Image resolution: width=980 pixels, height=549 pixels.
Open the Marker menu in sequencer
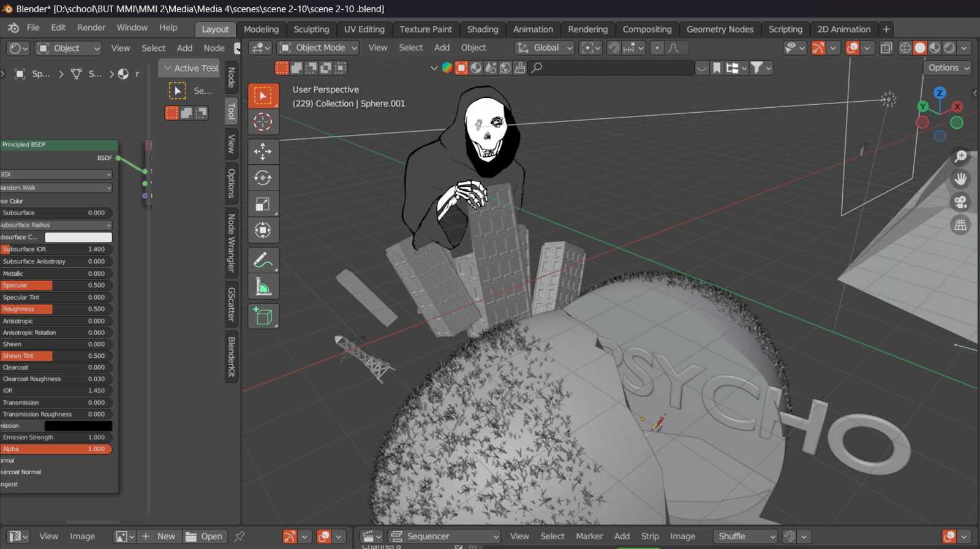pyautogui.click(x=589, y=536)
